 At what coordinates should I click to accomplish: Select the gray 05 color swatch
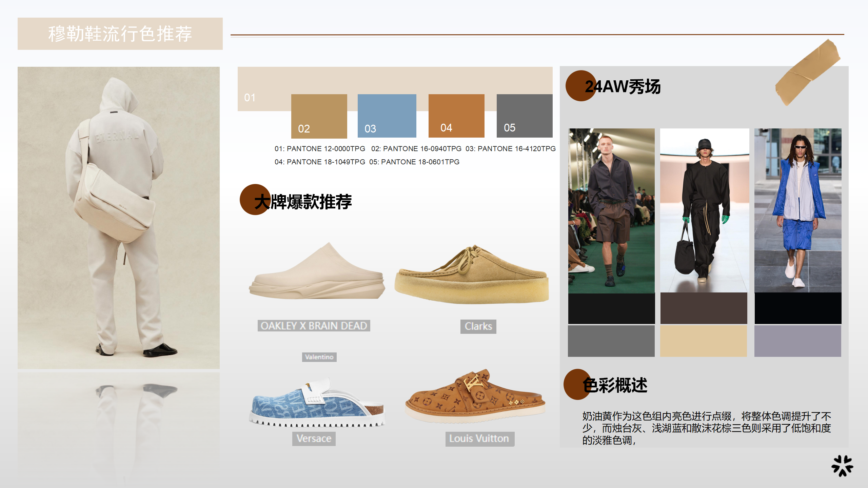click(525, 116)
